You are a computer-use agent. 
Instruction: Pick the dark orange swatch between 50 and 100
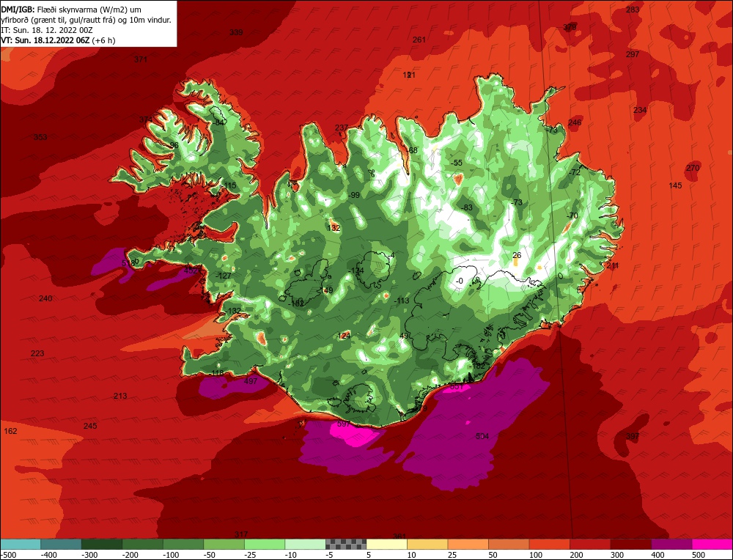509,544
